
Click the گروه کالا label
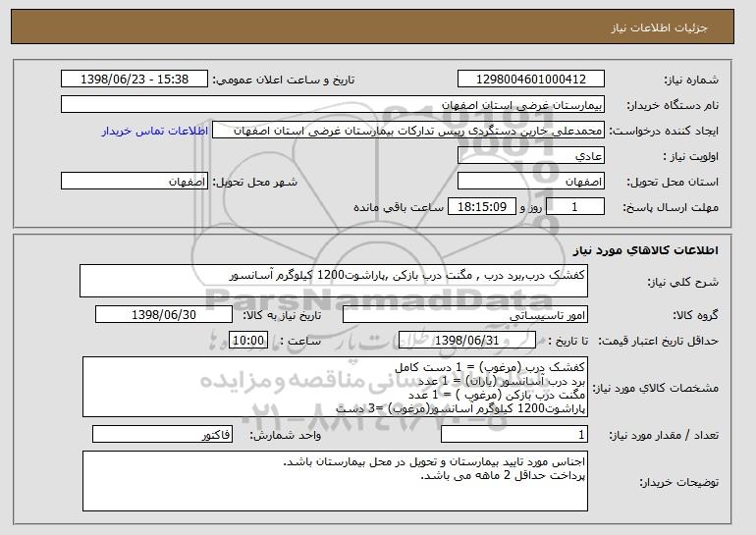(x=695, y=316)
